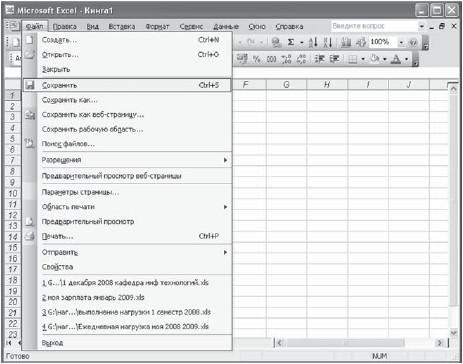This screenshot has height=364, width=463.
Task: Click the Введите вопрос help box
Action: [x=374, y=26]
